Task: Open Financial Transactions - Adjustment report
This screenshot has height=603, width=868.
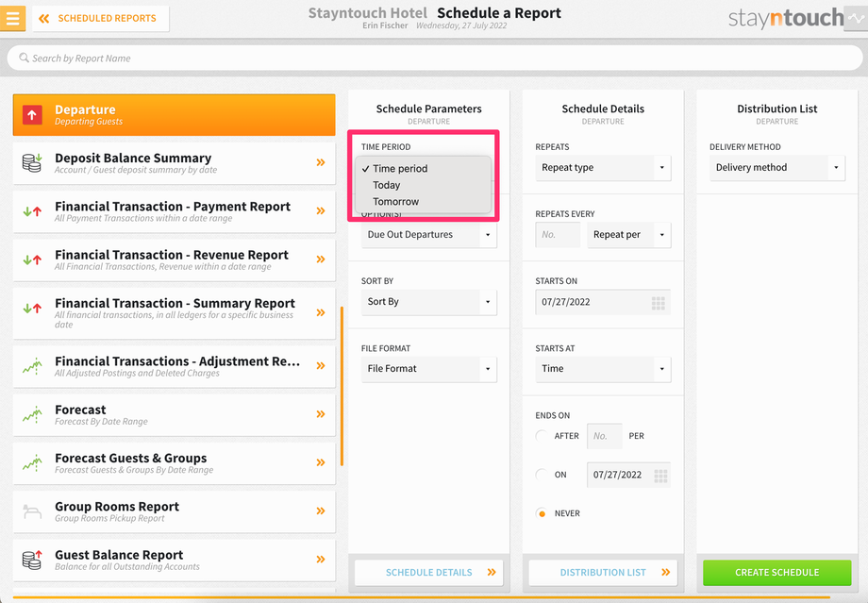Action: [x=174, y=366]
